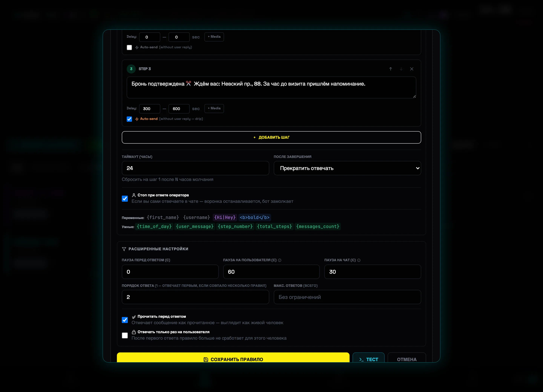Disable Auto-send checkbox in Step 3

click(129, 119)
